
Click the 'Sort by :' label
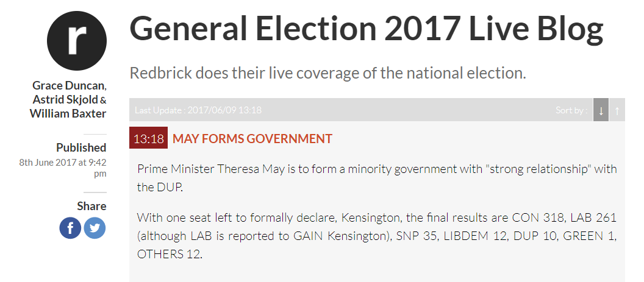pos(571,110)
